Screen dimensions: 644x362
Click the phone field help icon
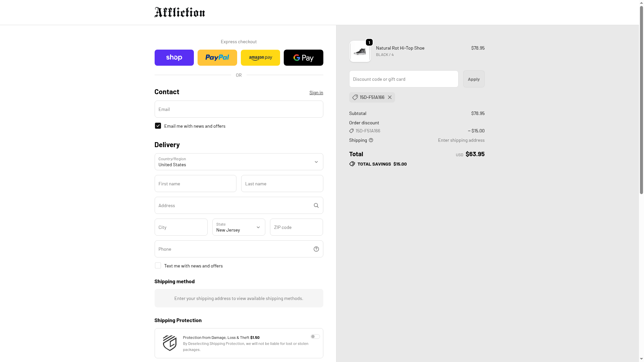coord(316,249)
